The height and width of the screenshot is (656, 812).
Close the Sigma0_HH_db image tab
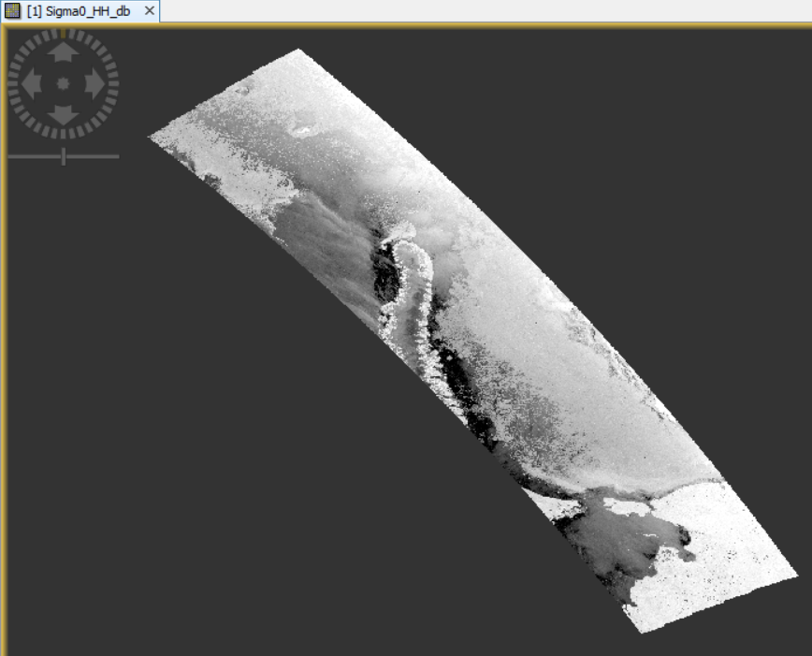click(x=149, y=10)
